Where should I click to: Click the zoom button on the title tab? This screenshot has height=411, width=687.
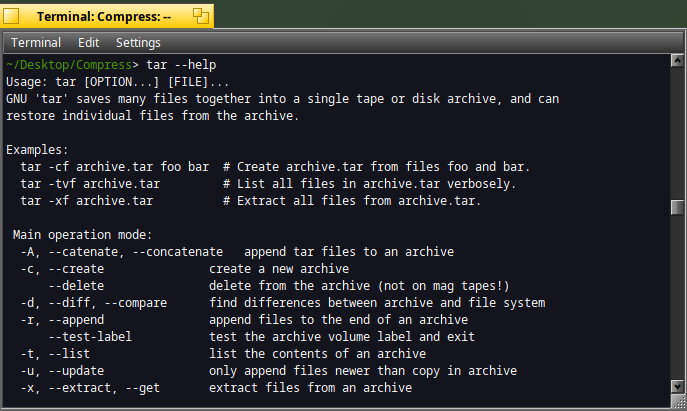pyautogui.click(x=201, y=16)
